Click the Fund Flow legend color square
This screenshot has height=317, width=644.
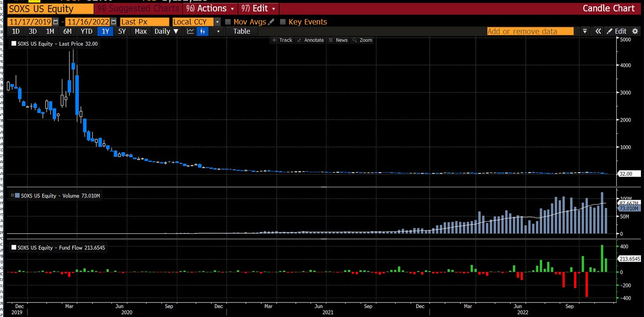tap(14, 247)
